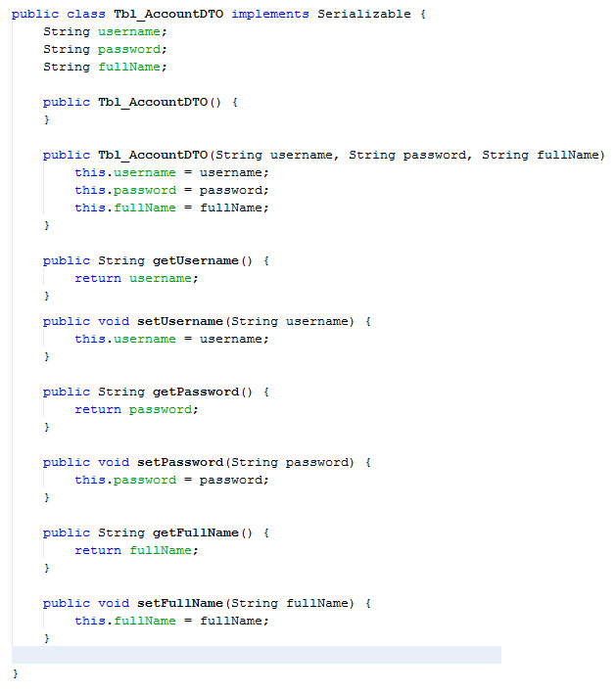Click the 'setFullName' method name
This screenshot has width=616, height=694.
coord(180,603)
